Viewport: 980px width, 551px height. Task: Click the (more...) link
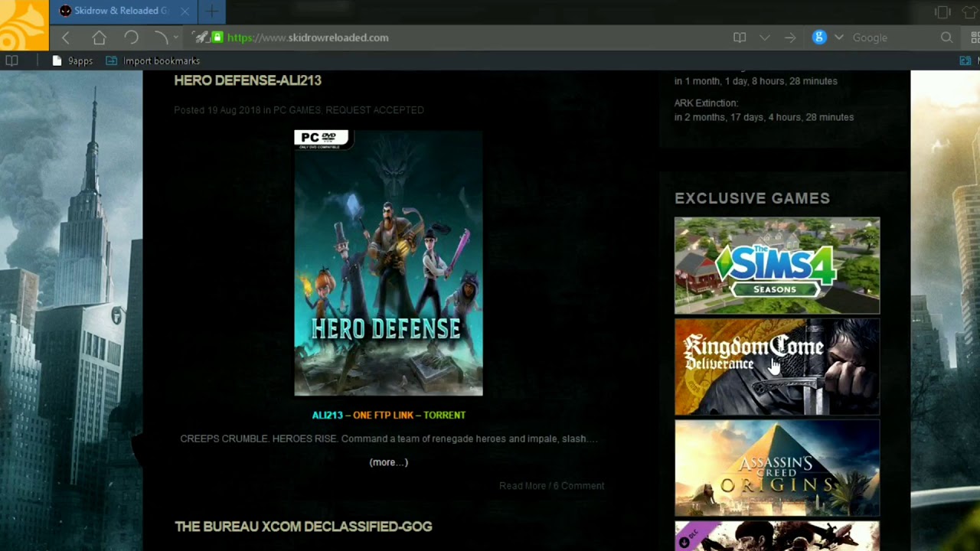pos(388,462)
